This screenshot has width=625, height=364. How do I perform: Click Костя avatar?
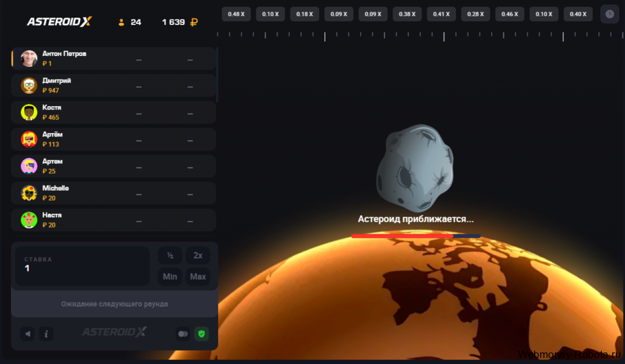point(29,112)
